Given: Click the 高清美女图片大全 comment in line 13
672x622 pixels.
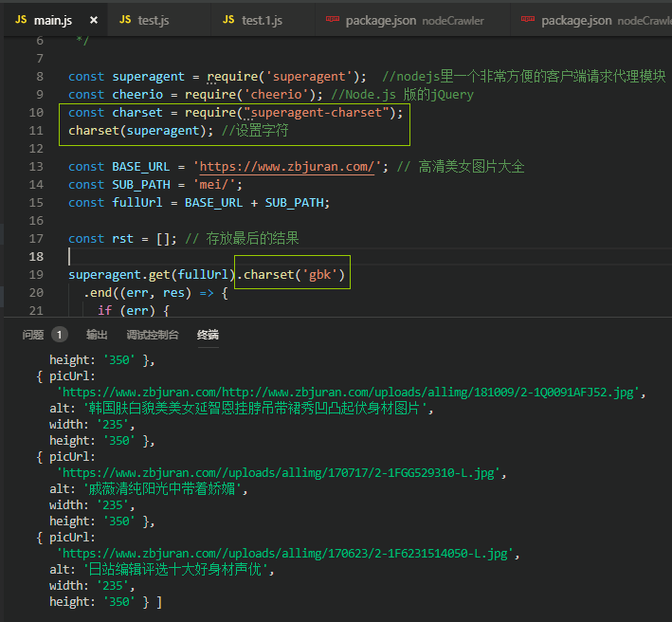Looking at the screenshot, I should pos(471,166).
